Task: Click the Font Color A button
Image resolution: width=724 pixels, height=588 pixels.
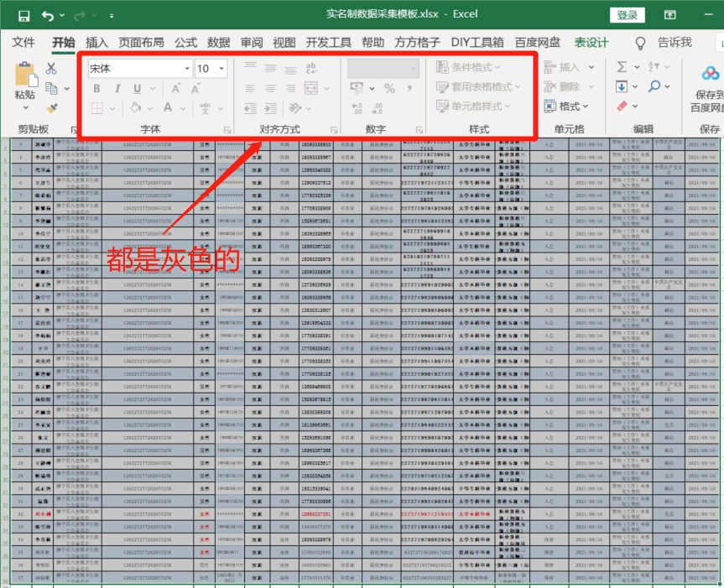Action: coord(168,108)
